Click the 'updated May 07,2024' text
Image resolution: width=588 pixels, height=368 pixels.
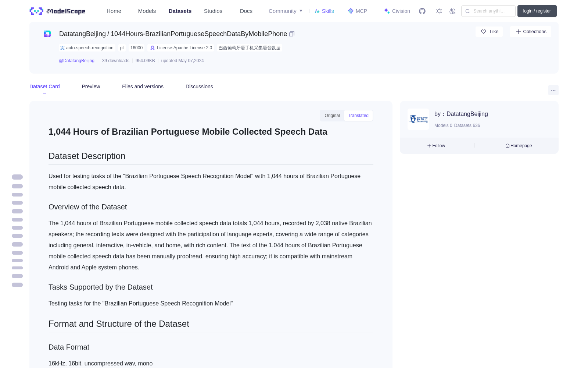(x=182, y=61)
